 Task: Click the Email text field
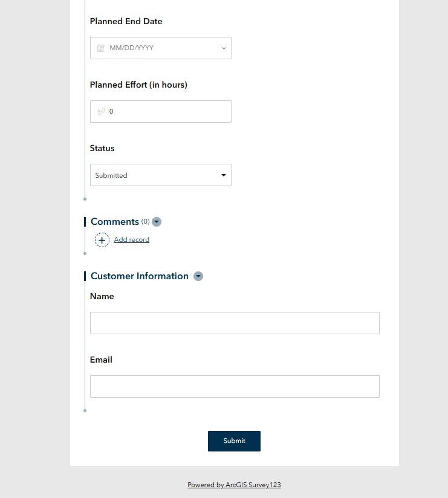point(235,387)
